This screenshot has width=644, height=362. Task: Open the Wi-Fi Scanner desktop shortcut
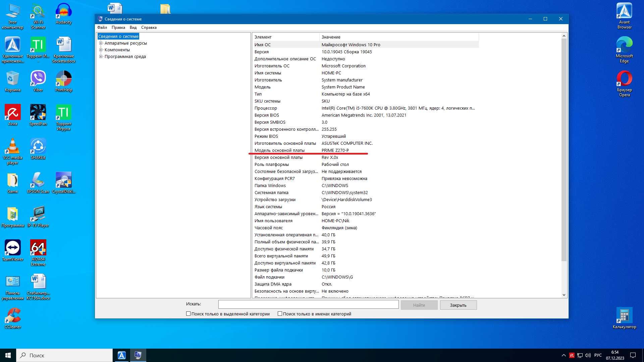pyautogui.click(x=38, y=16)
